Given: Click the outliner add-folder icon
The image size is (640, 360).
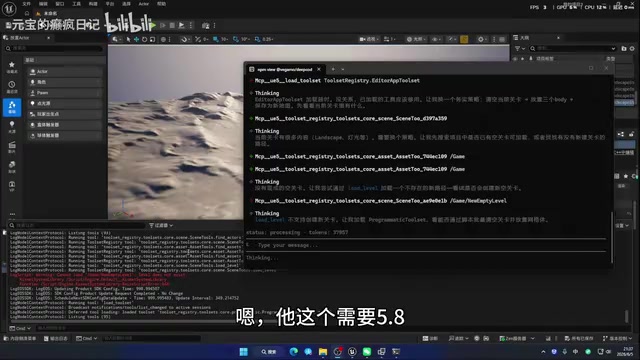Looking at the screenshot, I should pos(624,48).
